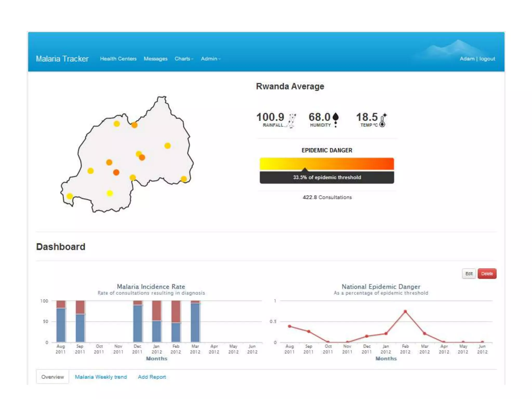
Task: Click the Feb 2012 peak data point
Action: [x=405, y=311]
